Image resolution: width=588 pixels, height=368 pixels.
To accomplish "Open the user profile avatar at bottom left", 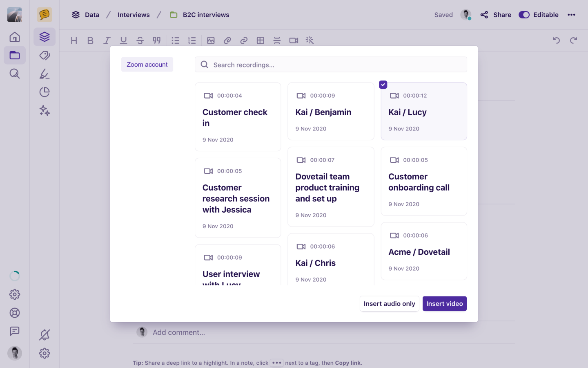I will (15, 353).
